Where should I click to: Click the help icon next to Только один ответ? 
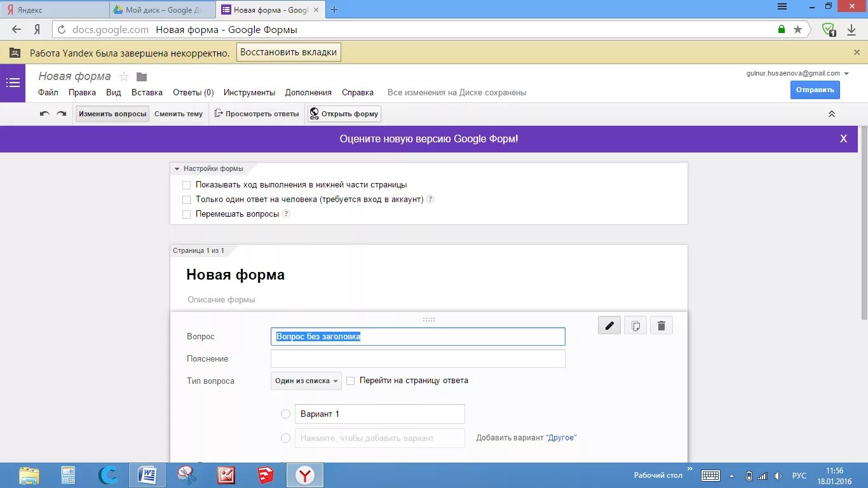(430, 200)
